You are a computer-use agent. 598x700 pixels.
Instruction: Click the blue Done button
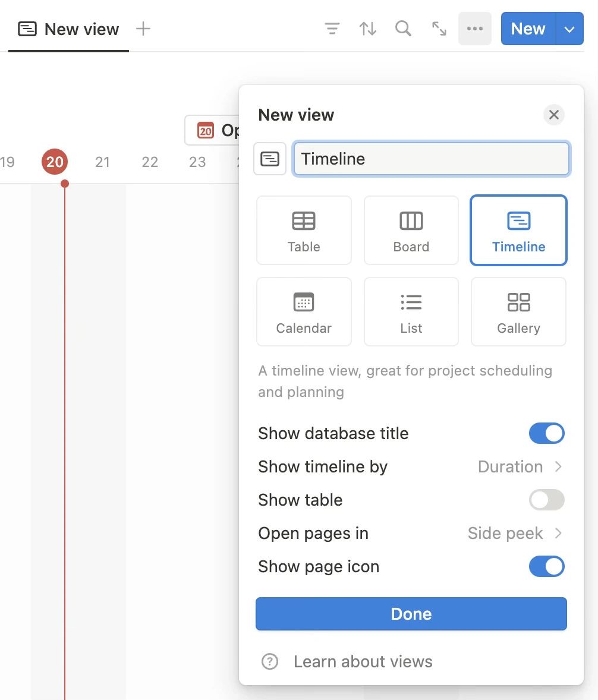click(411, 614)
